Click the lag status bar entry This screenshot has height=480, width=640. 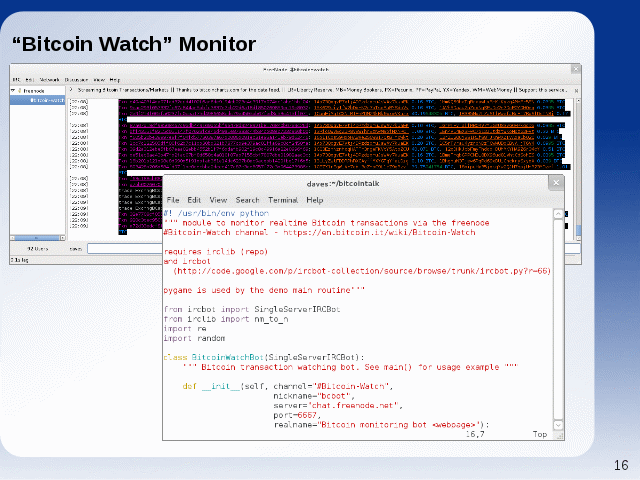click(x=20, y=260)
